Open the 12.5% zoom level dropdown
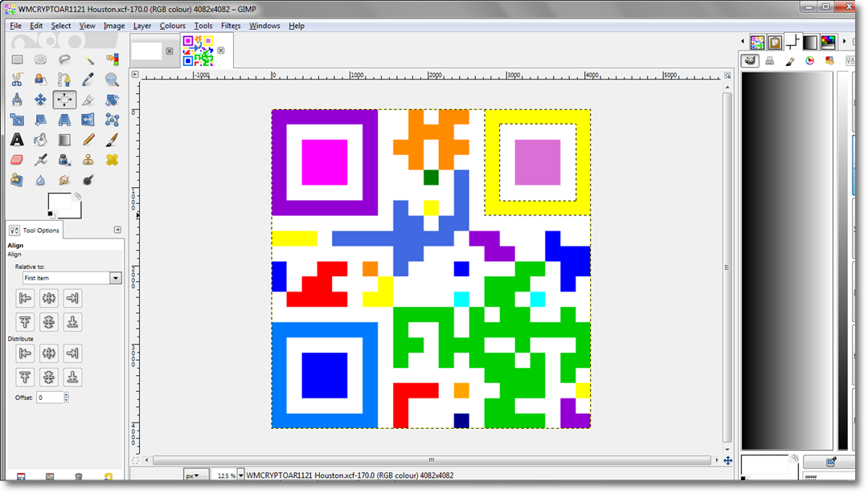 tap(241, 476)
